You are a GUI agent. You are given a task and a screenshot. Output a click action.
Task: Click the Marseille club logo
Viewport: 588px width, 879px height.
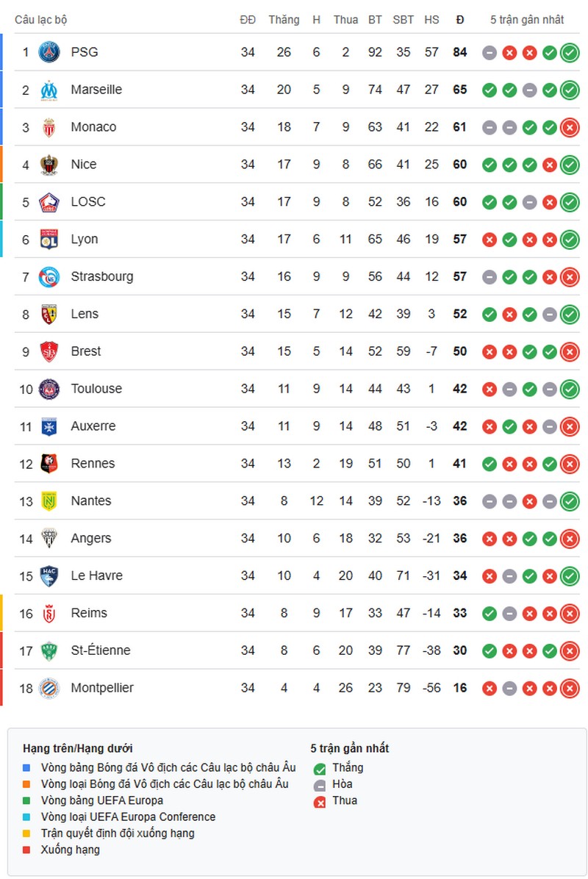pyautogui.click(x=49, y=90)
